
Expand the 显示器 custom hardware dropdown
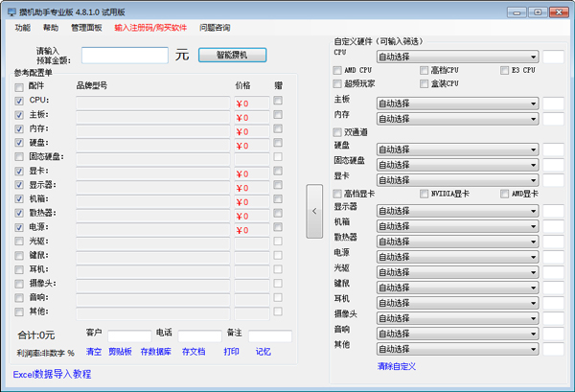tap(458, 211)
